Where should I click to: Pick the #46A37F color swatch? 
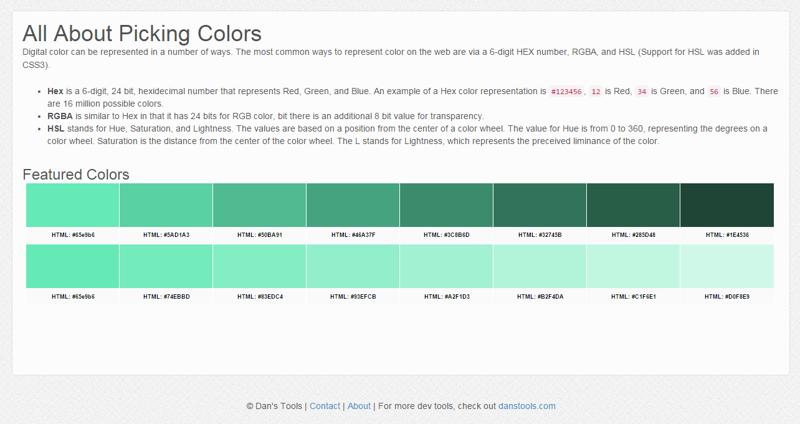click(353, 205)
